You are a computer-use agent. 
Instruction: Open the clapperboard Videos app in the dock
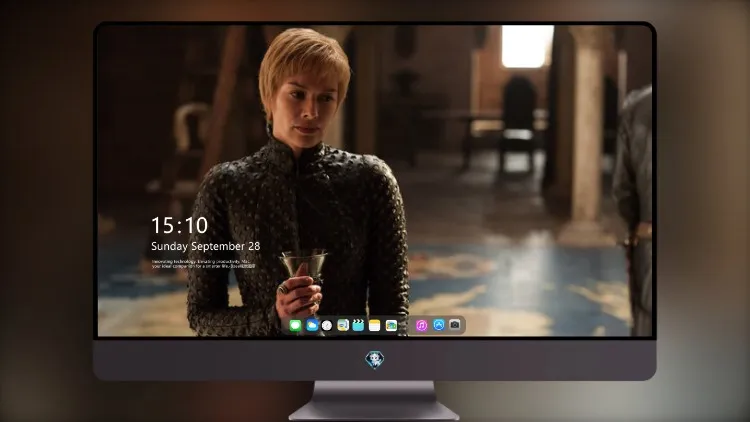click(358, 325)
